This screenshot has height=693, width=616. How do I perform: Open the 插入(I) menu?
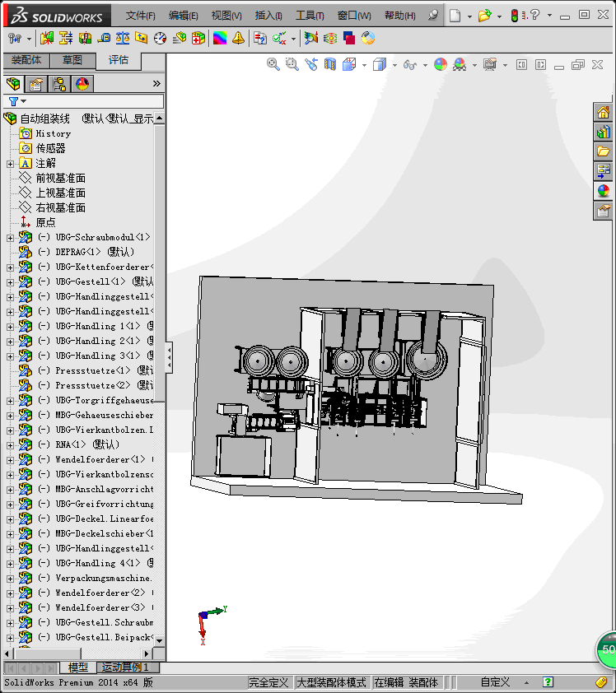point(268,16)
